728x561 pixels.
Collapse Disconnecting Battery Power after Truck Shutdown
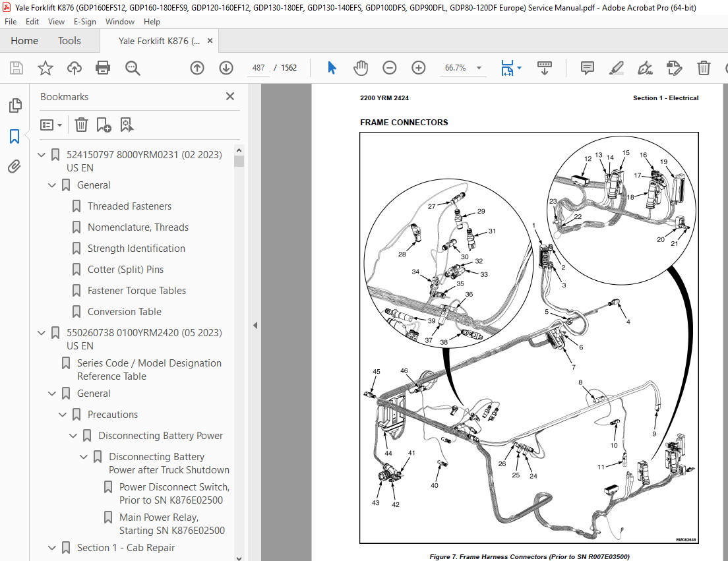(x=84, y=457)
